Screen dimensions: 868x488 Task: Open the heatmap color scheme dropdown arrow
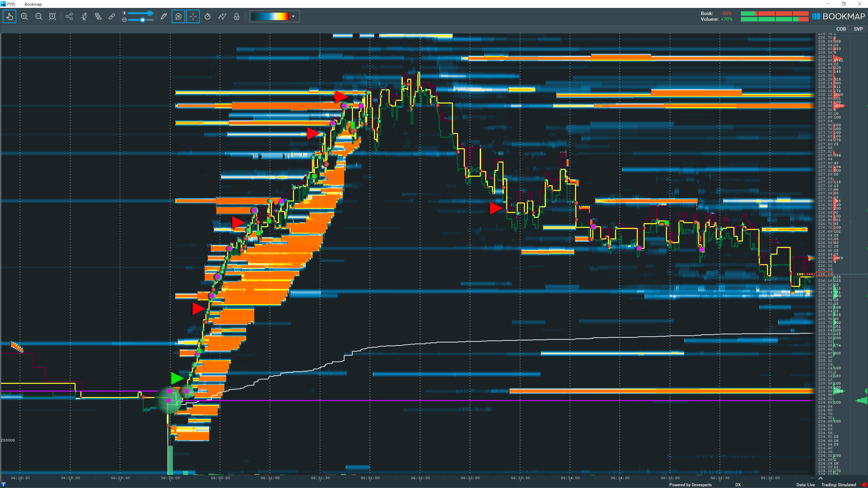pyautogui.click(x=293, y=16)
